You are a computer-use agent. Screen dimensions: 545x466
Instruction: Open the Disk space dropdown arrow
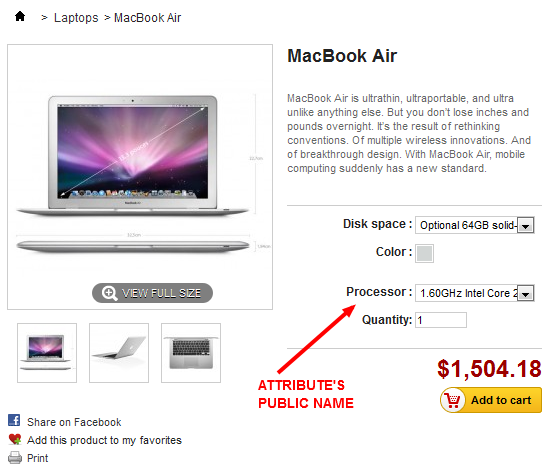tap(526, 226)
